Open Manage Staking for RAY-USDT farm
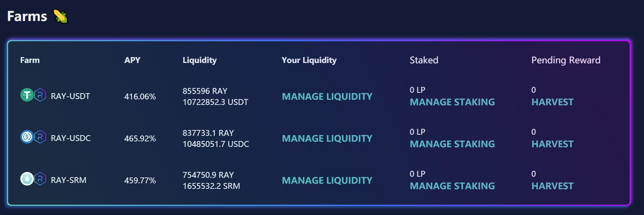 pos(452,102)
